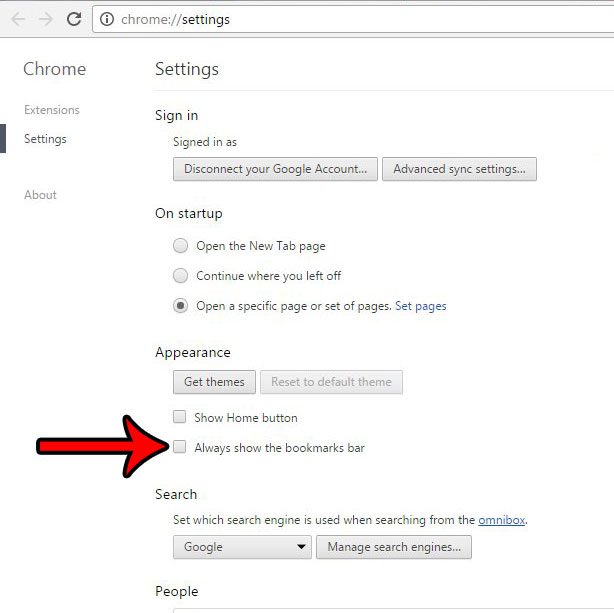Image resolution: width=614 pixels, height=613 pixels.
Task: Open Manage search engines
Action: 394,547
